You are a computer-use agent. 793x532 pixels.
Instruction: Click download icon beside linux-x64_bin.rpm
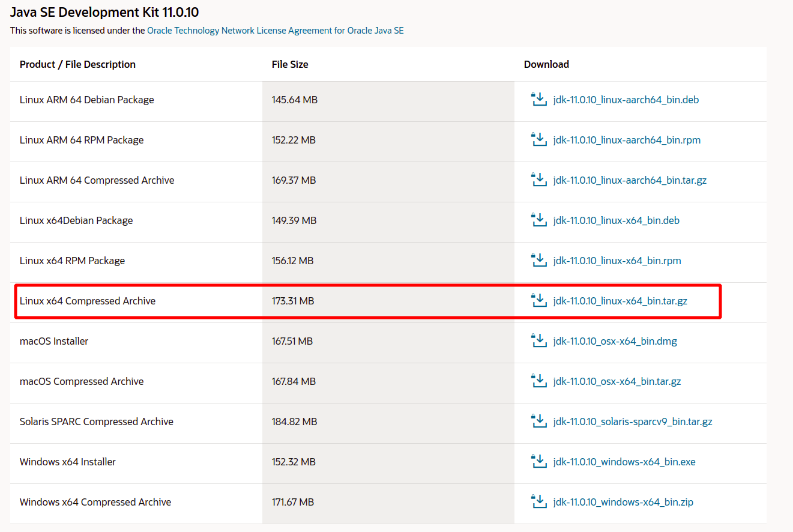(538, 261)
